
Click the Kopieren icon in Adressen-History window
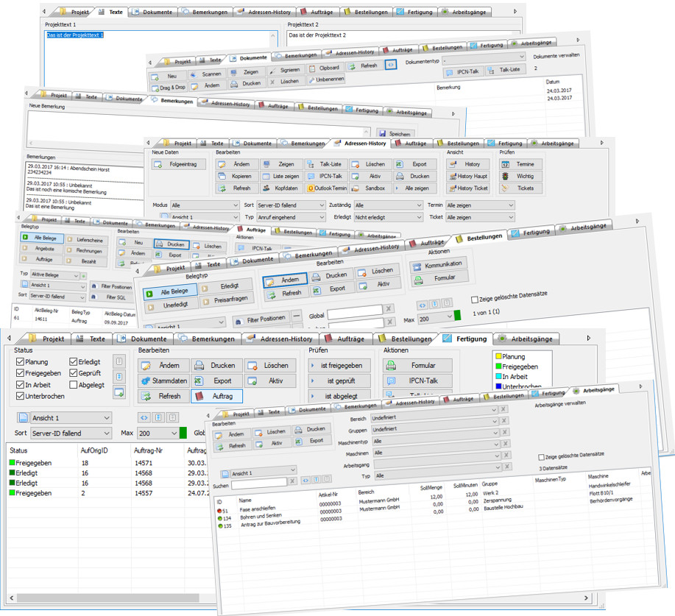(x=222, y=176)
